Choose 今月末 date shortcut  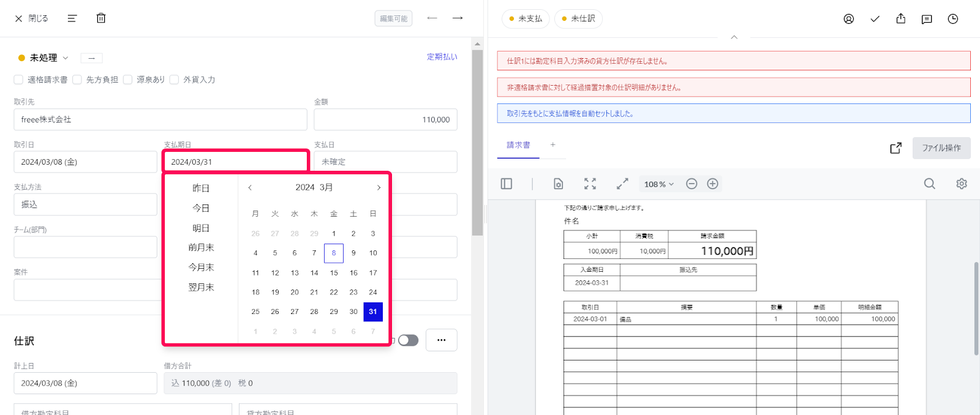201,267
